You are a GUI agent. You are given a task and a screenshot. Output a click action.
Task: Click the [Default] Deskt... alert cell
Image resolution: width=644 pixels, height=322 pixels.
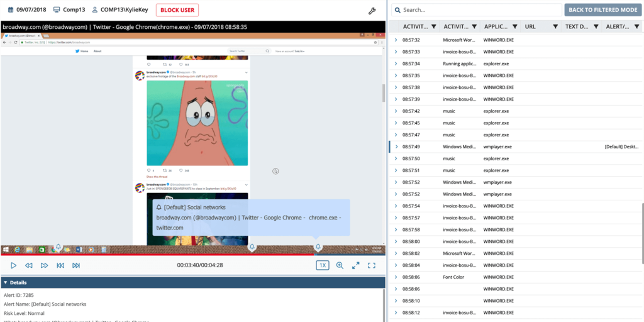point(622,147)
